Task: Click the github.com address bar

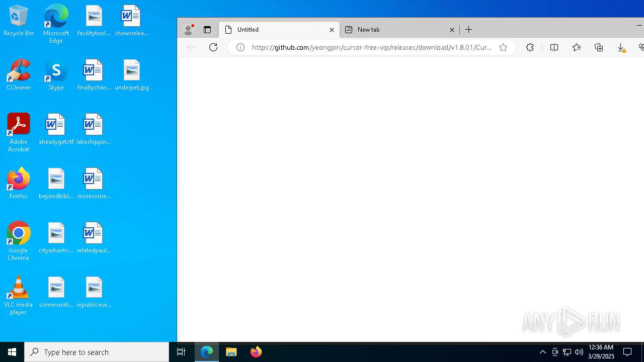Action: [x=371, y=47]
